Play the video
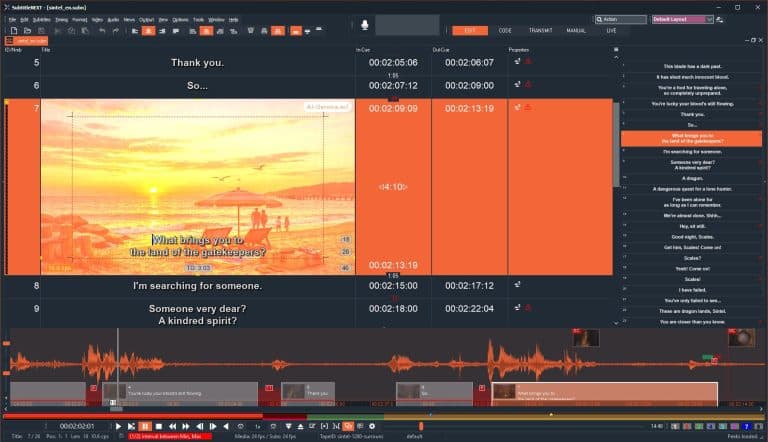 pos(118,426)
